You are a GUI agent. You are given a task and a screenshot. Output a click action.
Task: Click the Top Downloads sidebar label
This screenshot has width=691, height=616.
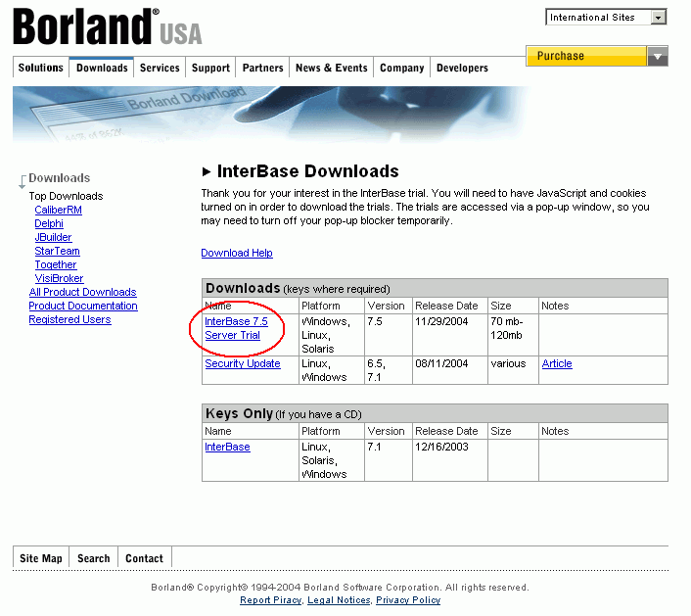point(67,196)
